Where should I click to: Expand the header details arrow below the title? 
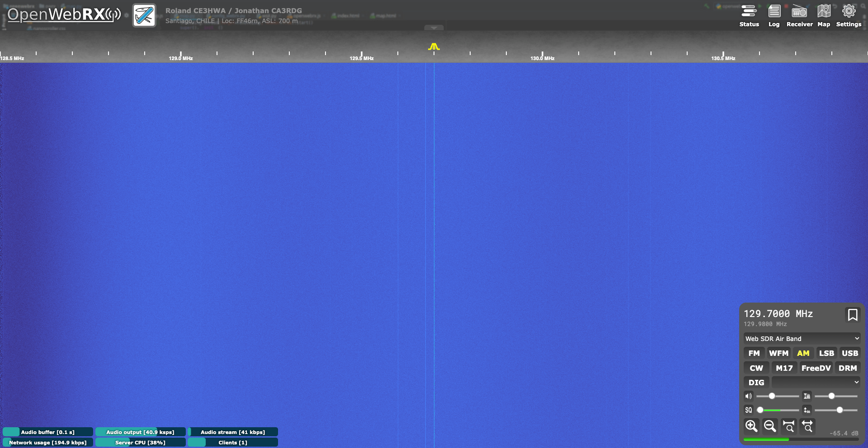434,28
